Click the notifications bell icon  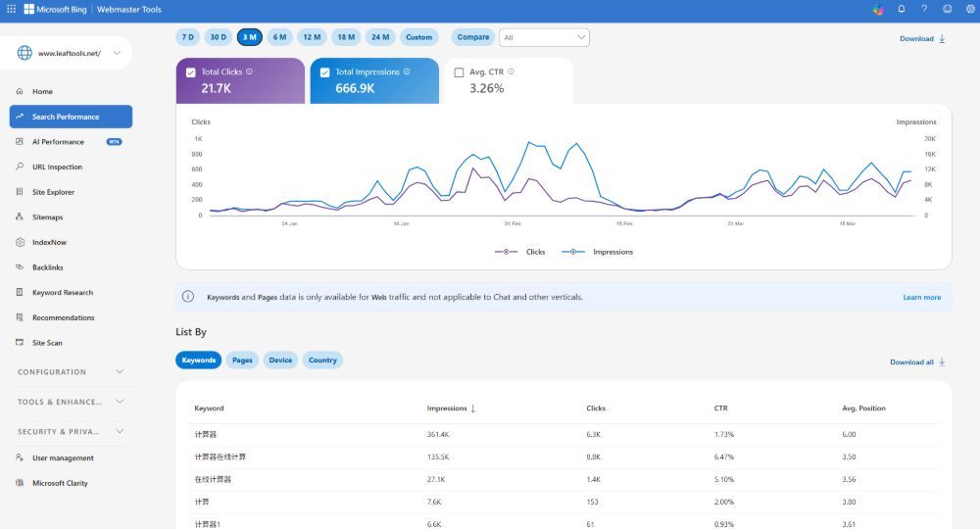point(901,10)
